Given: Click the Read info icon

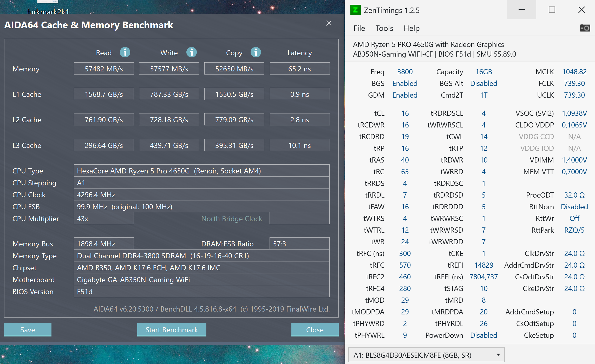Looking at the screenshot, I should pos(125,52).
